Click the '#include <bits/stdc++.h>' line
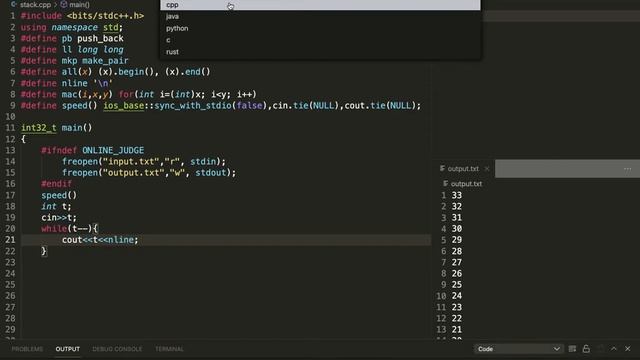 (x=82, y=16)
